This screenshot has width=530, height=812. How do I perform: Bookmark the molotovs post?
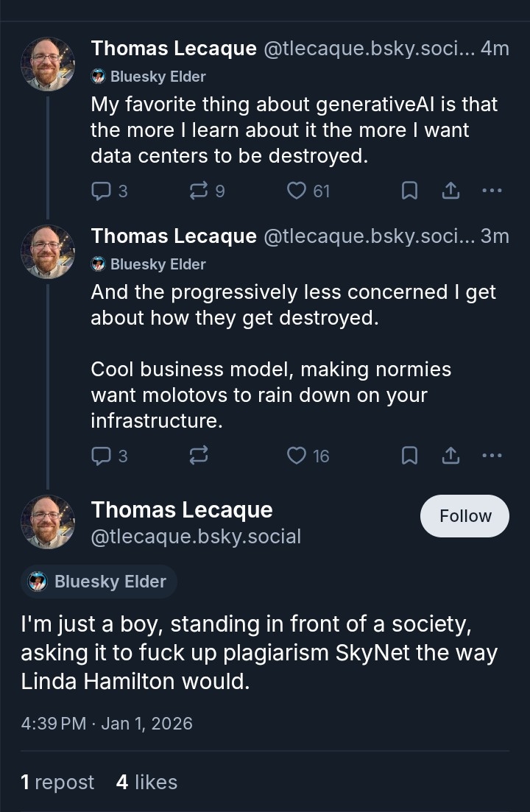[409, 456]
